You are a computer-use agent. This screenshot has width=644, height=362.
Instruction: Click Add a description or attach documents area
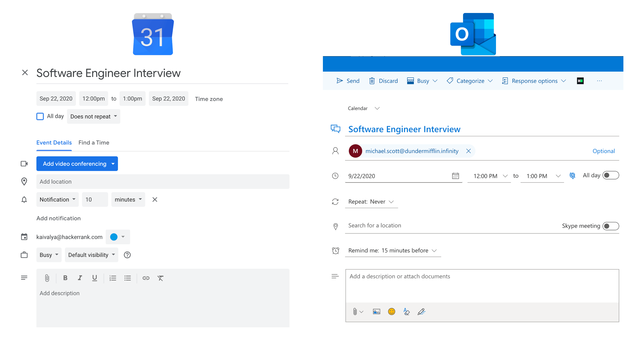482,286
